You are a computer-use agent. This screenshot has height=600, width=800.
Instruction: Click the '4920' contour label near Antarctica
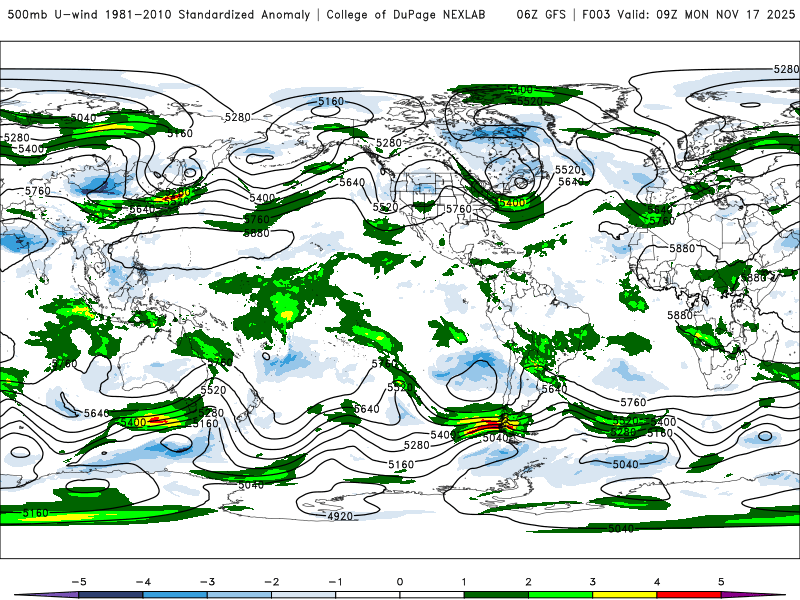(x=340, y=516)
